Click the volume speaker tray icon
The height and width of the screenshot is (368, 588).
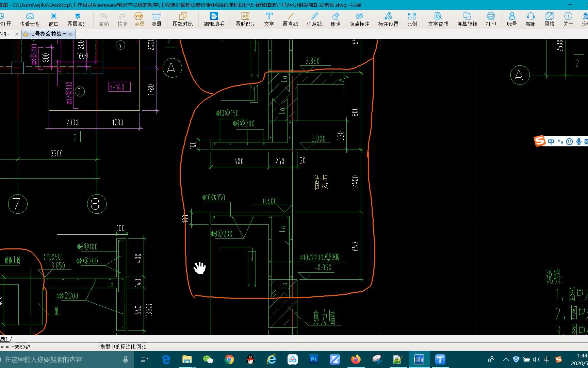pos(536,359)
